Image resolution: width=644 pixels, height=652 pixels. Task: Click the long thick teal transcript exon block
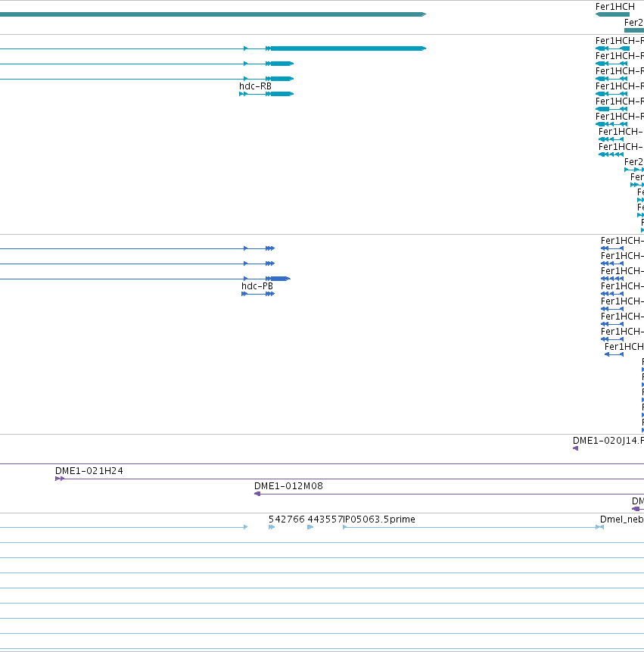348,48
